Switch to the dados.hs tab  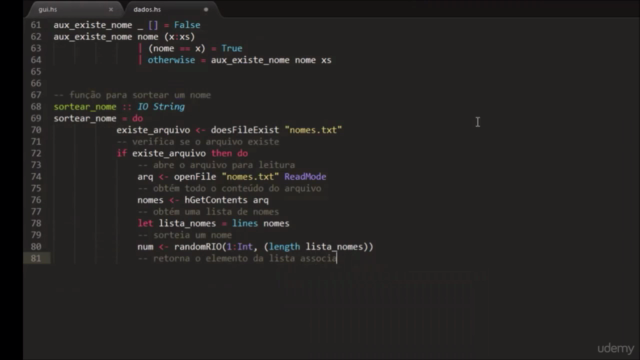point(147,9)
